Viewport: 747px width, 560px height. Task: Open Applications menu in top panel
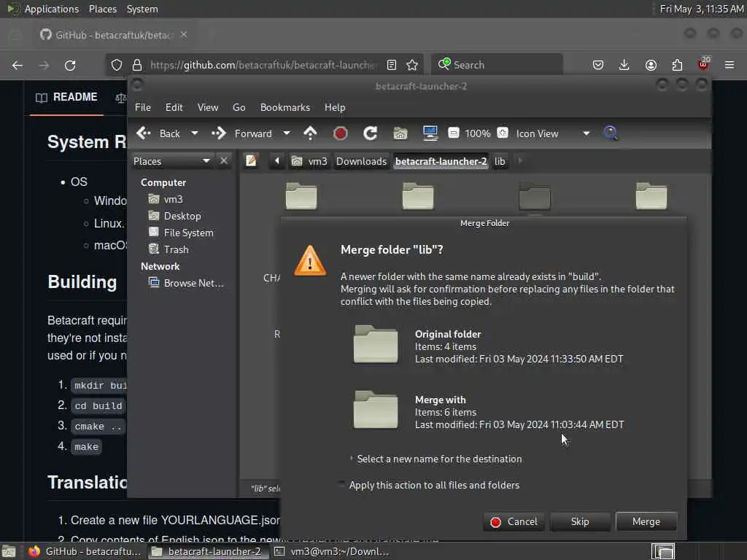52,9
